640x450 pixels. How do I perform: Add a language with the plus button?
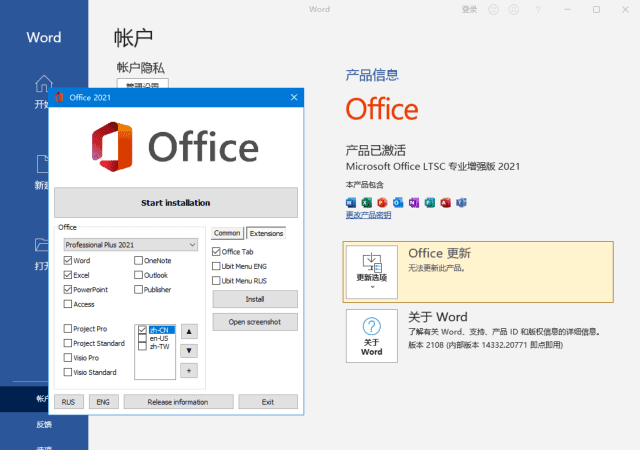[189, 371]
